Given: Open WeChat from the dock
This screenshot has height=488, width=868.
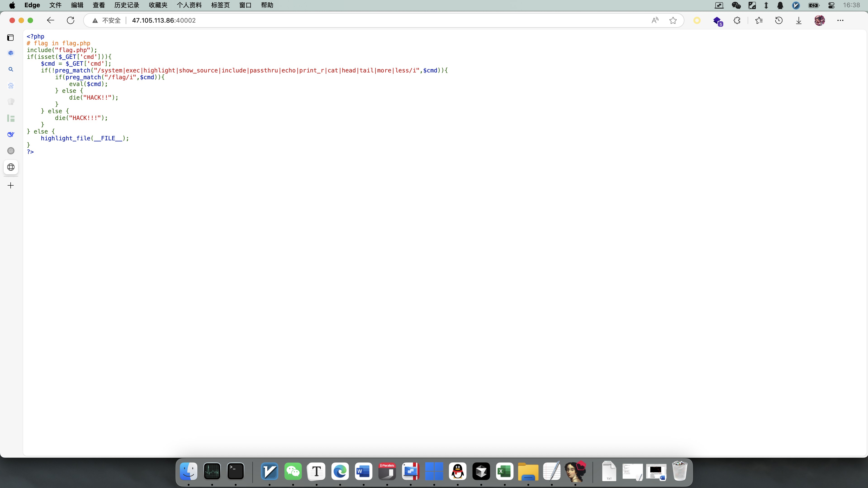Looking at the screenshot, I should click(x=293, y=471).
